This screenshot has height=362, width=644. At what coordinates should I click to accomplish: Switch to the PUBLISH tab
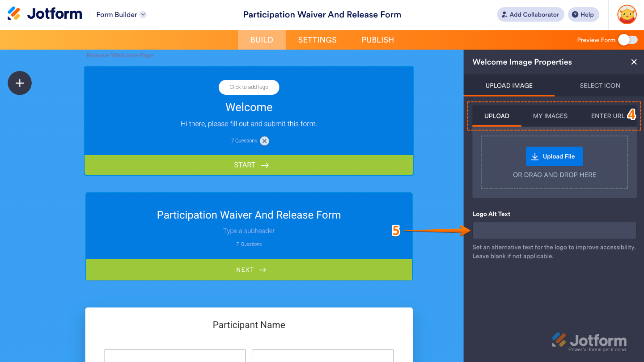click(x=378, y=40)
